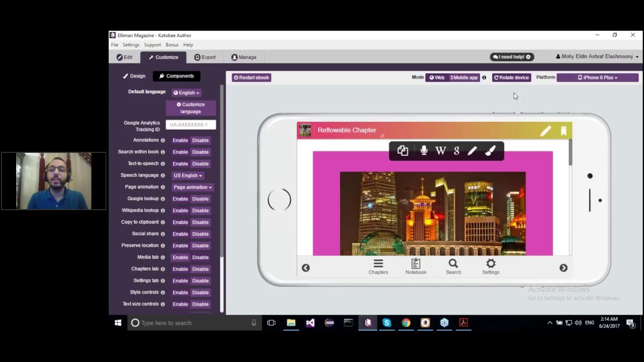Switch to the Export tab
The height and width of the screenshot is (362, 644).
(x=205, y=57)
